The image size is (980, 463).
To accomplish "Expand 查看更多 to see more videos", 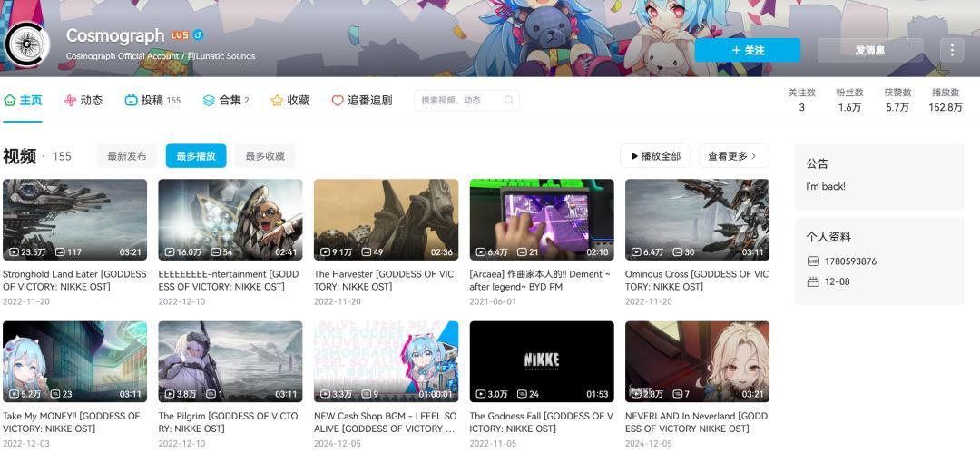I will pyautogui.click(x=733, y=156).
